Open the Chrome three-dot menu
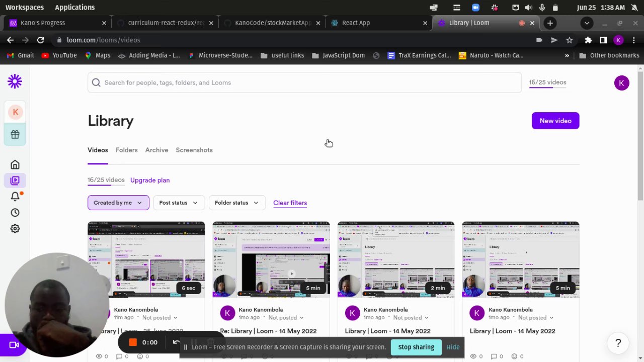 (x=634, y=40)
